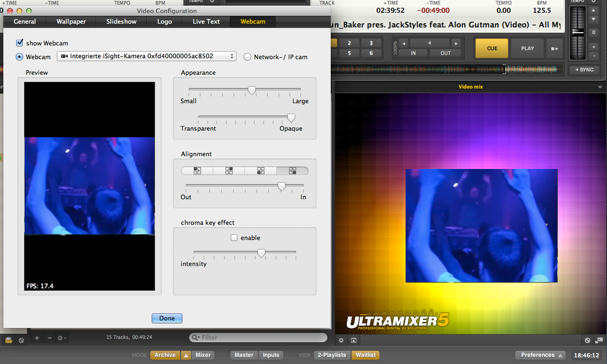Viewport: 607px width, 364px height.
Task: Reset tempo with the 0 button
Action: pyautogui.click(x=593, y=33)
